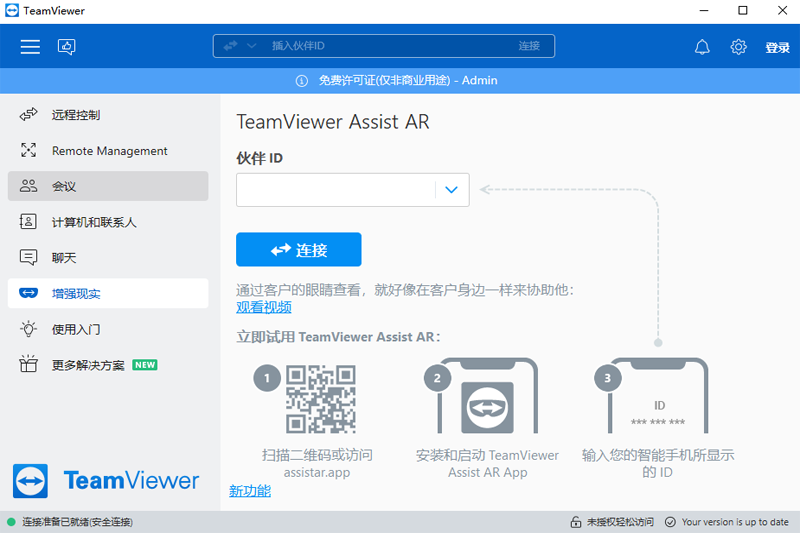Click the 扫描二维码或访问 assistar.app caption
The image size is (800, 533).
pos(317,463)
